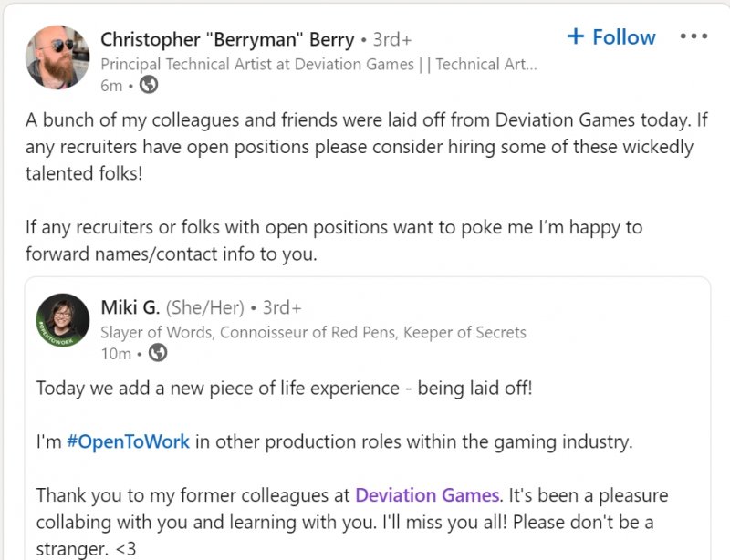Open the Deviation Games page link
The image size is (730, 560).
(x=426, y=494)
